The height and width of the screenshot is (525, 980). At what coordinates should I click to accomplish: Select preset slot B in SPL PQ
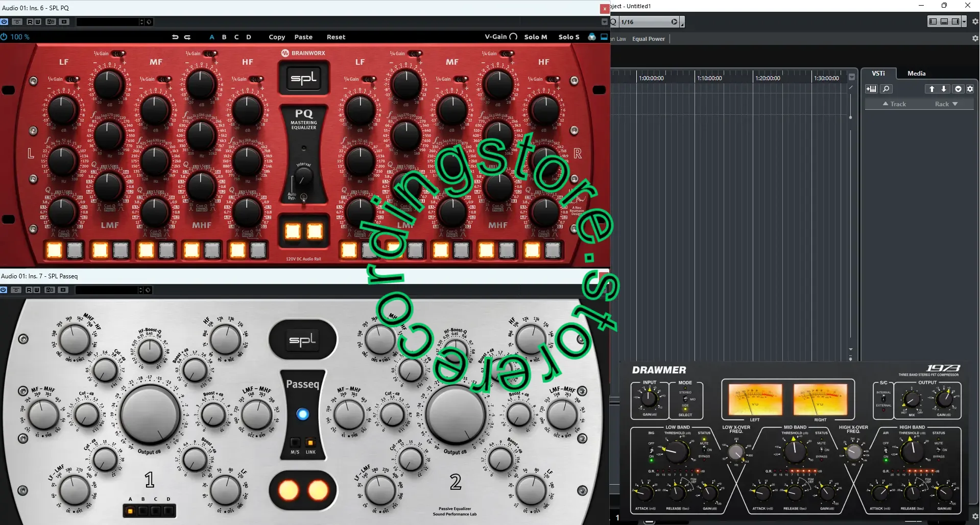224,37
